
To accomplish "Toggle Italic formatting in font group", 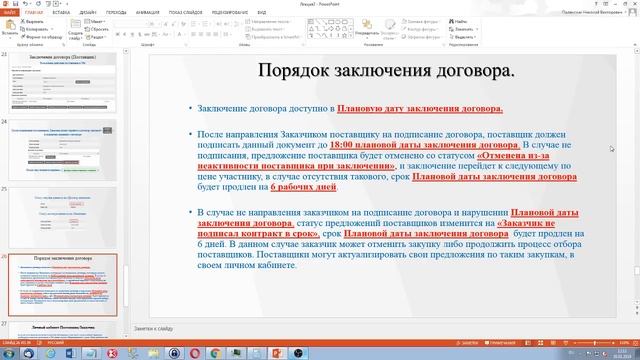I will [x=125, y=35].
